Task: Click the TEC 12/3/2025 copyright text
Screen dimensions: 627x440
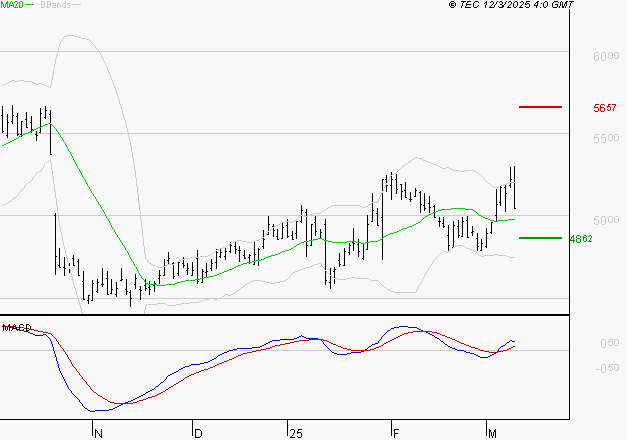Action: pos(511,5)
